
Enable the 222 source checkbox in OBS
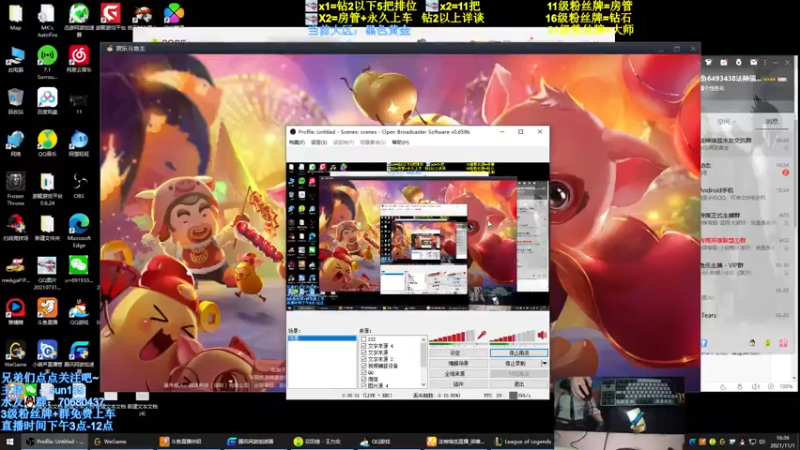[364, 339]
